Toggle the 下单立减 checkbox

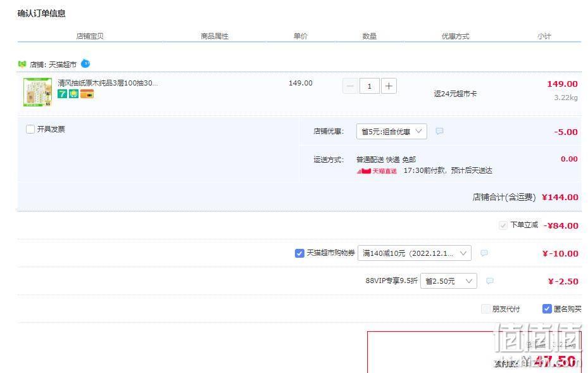coord(503,225)
